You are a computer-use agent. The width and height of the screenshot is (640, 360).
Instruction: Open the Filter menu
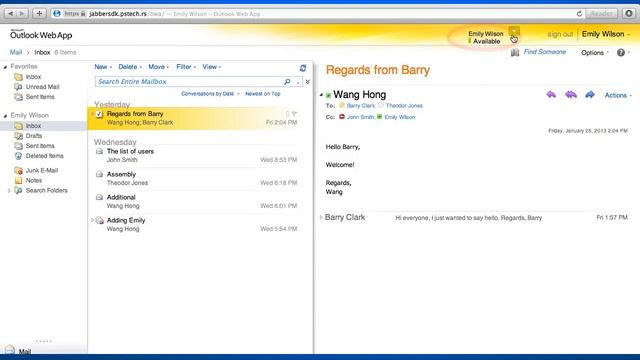coord(186,67)
